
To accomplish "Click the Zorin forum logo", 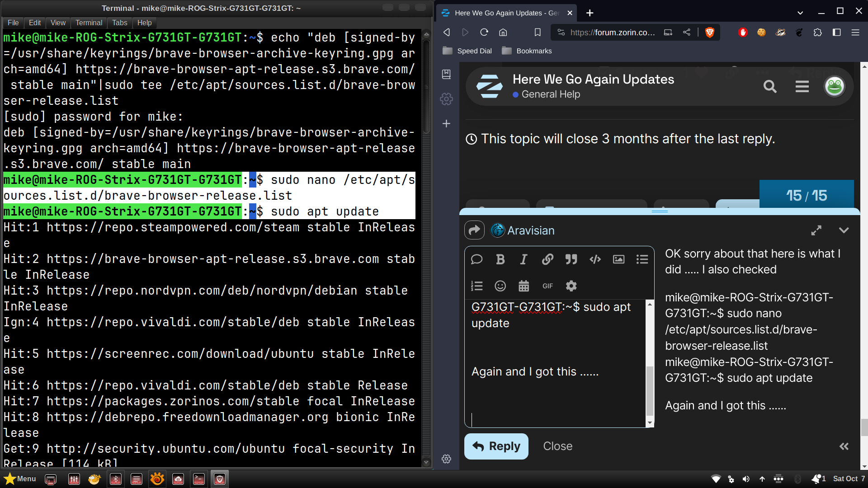I will coord(489,86).
